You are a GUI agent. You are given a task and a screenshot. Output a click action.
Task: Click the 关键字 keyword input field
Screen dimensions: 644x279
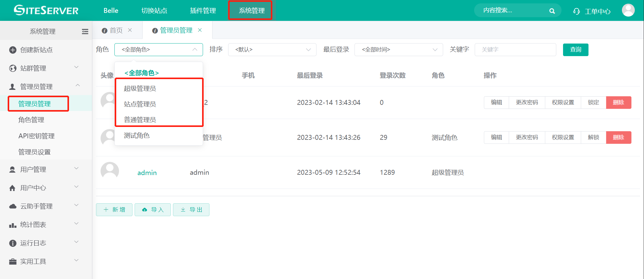coord(515,49)
